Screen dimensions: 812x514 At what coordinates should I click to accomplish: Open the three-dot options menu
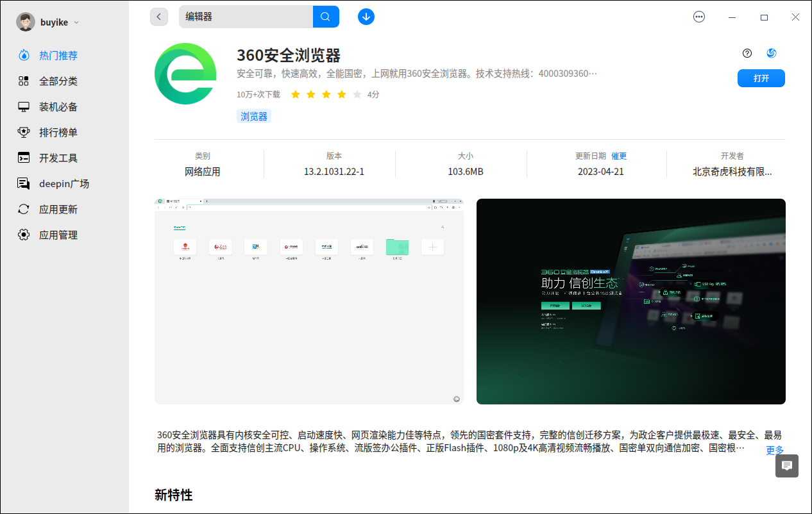[x=698, y=17]
